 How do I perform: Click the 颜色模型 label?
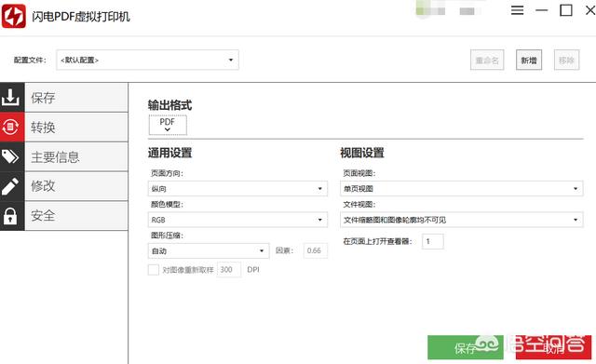pos(167,205)
